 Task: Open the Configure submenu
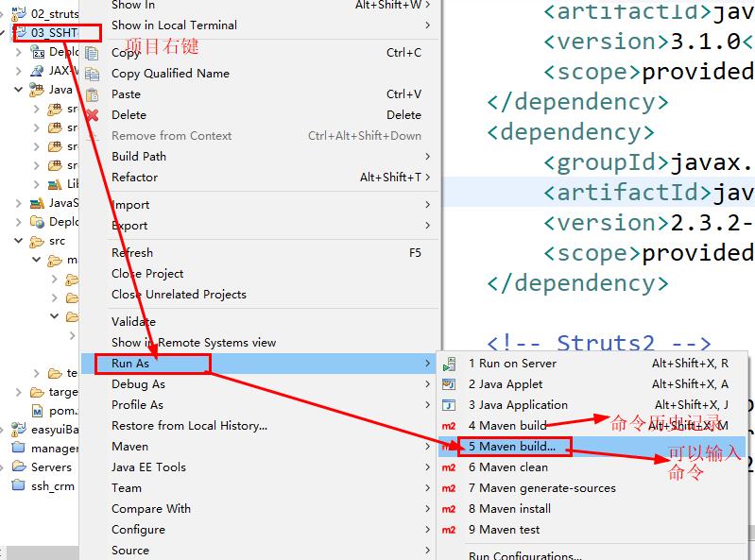259,529
